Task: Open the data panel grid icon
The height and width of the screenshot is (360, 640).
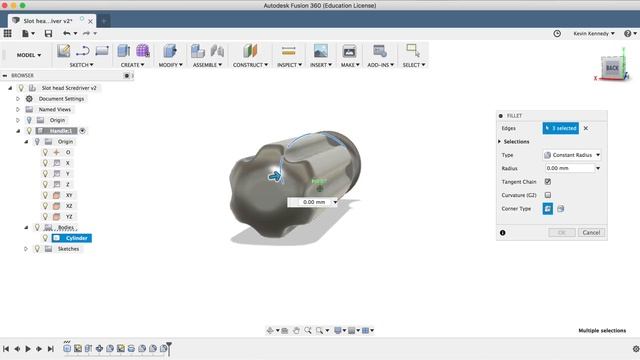Action: pyautogui.click(x=7, y=33)
